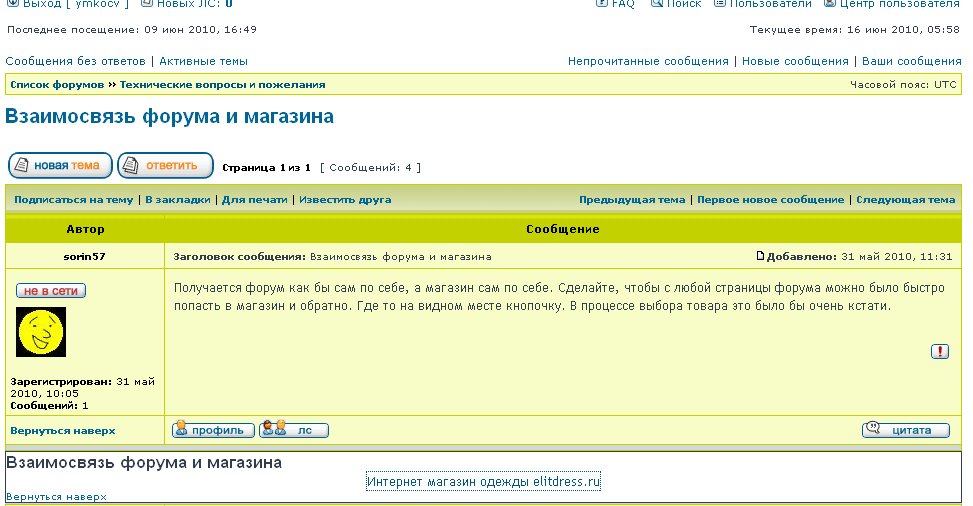Quote the post with цитата button
Screen dimensions: 973x506
906,430
